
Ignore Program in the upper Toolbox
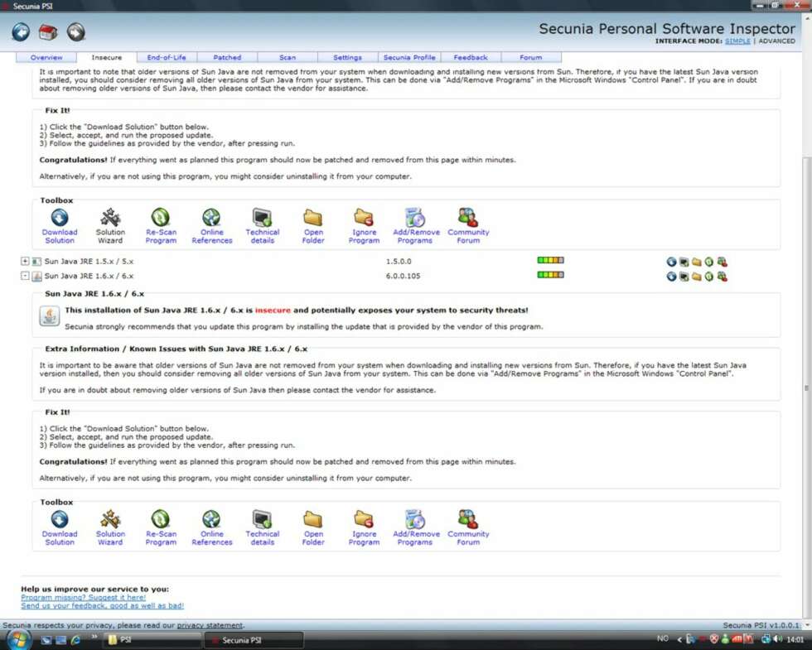(x=364, y=226)
